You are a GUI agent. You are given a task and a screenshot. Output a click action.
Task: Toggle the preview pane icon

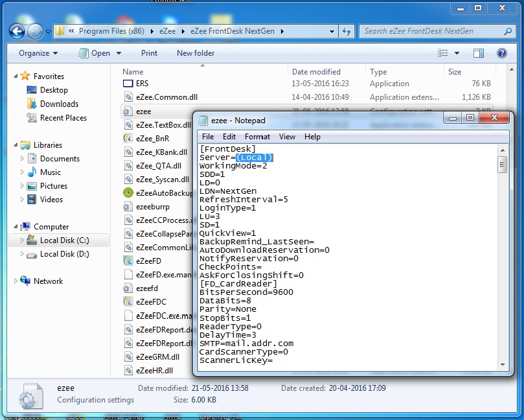(479, 53)
